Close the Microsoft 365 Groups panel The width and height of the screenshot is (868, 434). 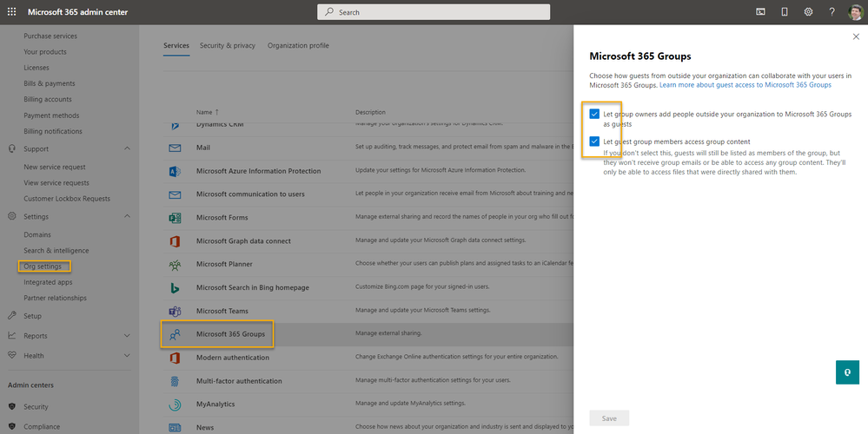856,36
